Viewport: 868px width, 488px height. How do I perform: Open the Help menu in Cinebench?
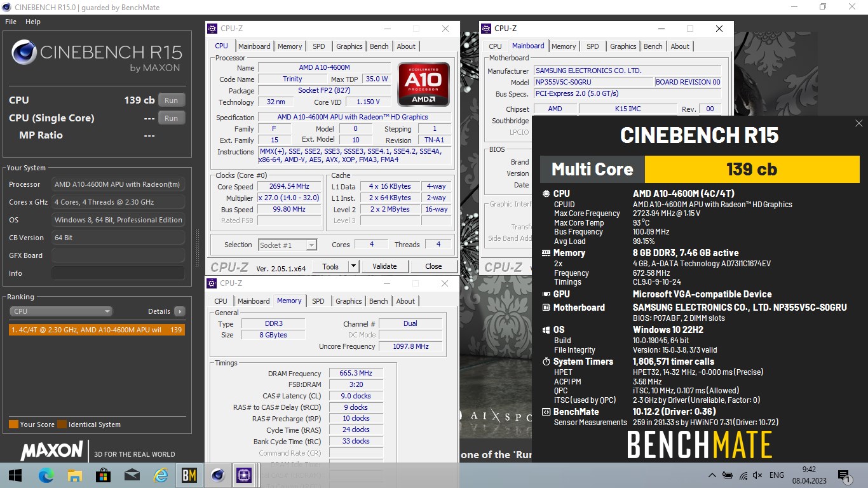click(x=33, y=22)
